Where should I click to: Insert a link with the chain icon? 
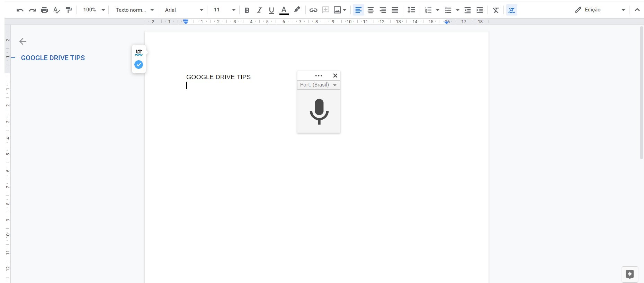tap(313, 10)
